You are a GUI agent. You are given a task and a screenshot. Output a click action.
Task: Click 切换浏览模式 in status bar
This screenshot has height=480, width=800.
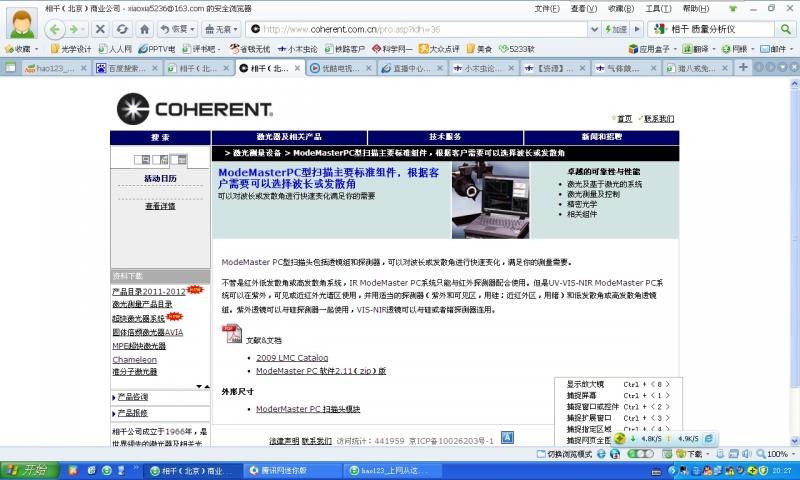pyautogui.click(x=565, y=454)
